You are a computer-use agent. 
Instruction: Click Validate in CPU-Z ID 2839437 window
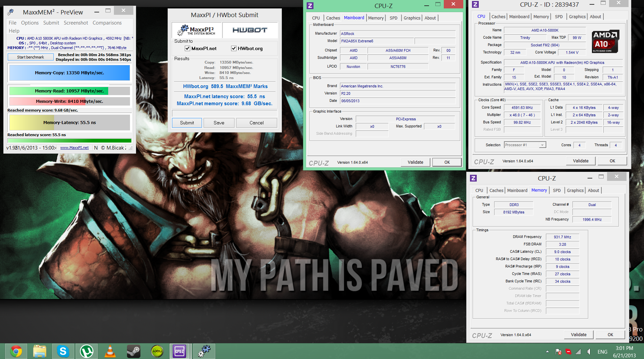(x=581, y=161)
